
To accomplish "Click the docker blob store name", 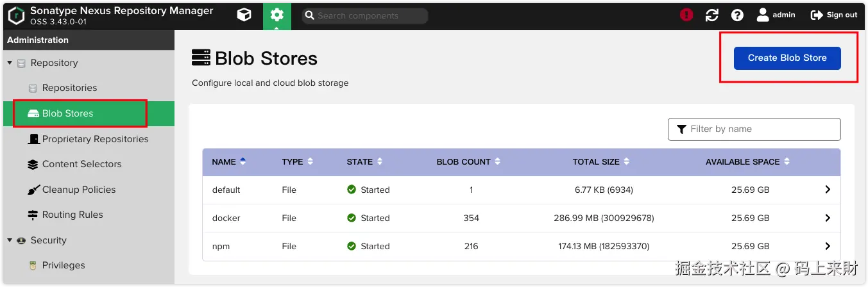I will (x=226, y=218).
